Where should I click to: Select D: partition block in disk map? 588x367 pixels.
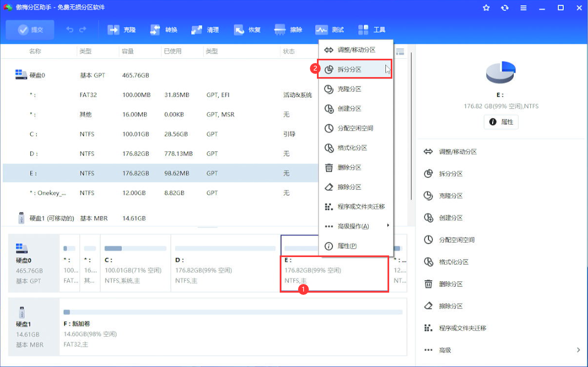coord(225,263)
